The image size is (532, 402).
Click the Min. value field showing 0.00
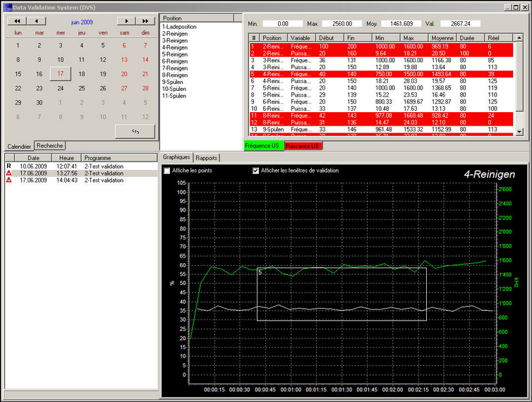pos(283,23)
